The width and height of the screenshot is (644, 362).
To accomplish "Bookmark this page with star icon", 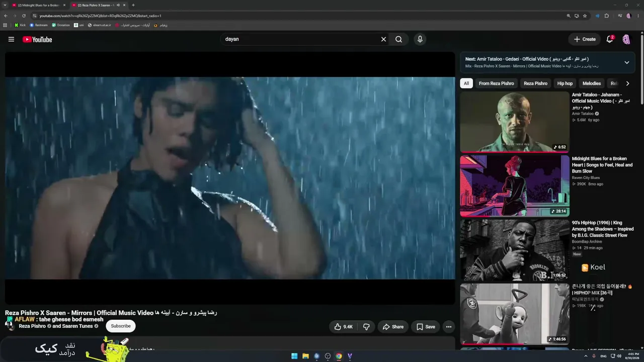I will (x=585, y=16).
